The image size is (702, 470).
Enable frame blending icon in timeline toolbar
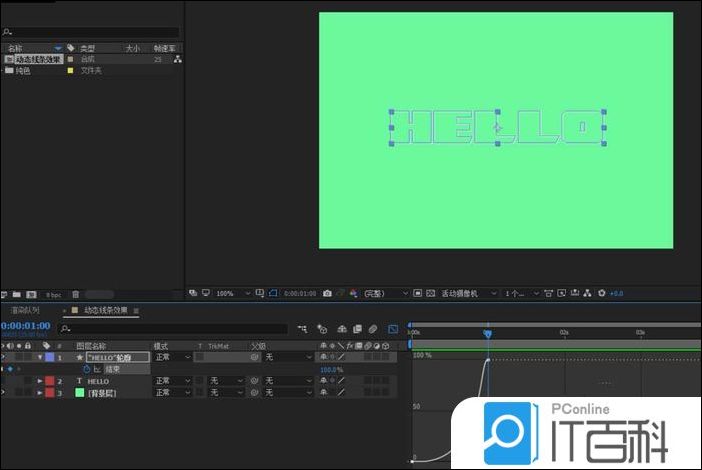[357, 329]
